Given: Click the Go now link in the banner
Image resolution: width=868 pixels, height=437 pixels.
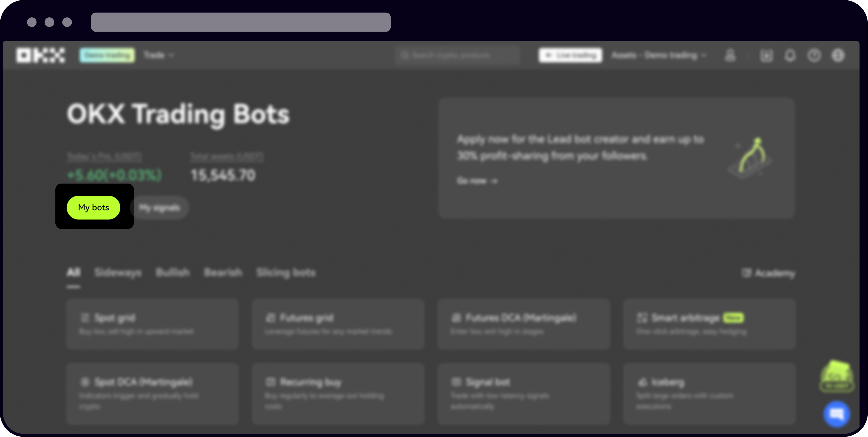Looking at the screenshot, I should (477, 181).
